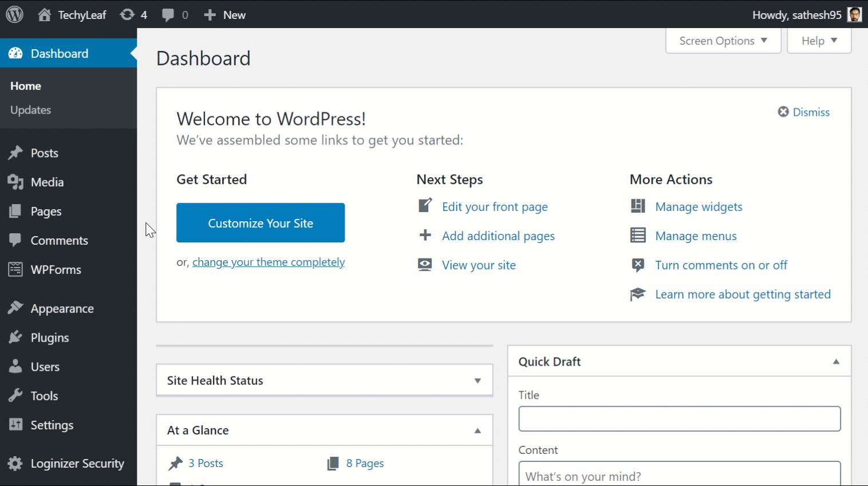The height and width of the screenshot is (486, 868).
Task: Open the Updates submenu item
Action: coord(30,110)
